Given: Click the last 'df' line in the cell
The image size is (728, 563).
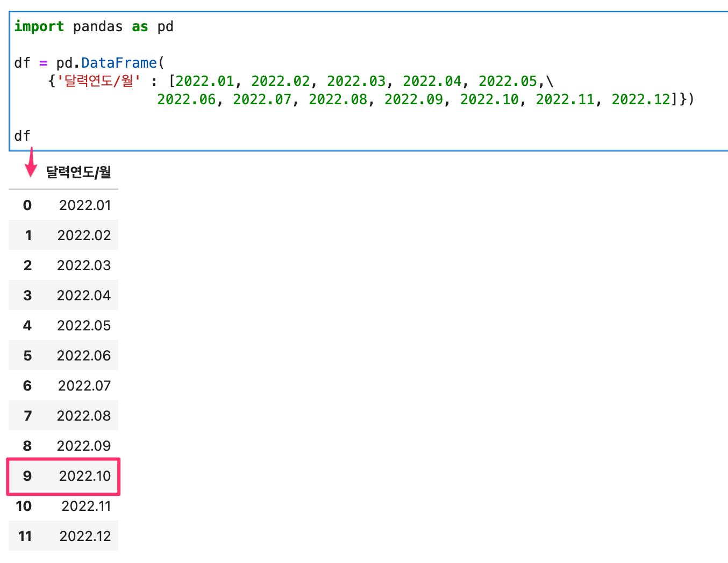Looking at the screenshot, I should pyautogui.click(x=22, y=136).
